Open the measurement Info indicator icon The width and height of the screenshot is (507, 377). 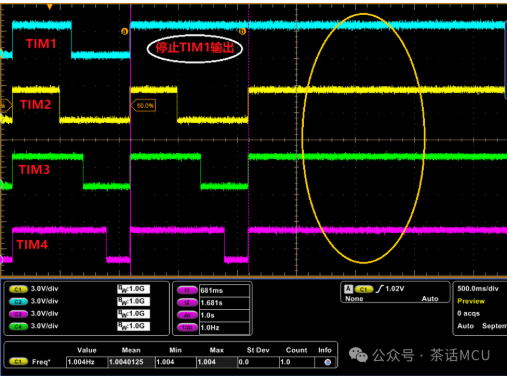click(x=328, y=362)
